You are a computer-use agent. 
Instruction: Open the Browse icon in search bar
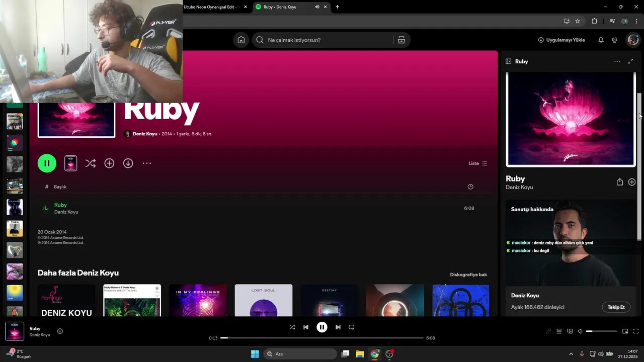[x=401, y=40]
